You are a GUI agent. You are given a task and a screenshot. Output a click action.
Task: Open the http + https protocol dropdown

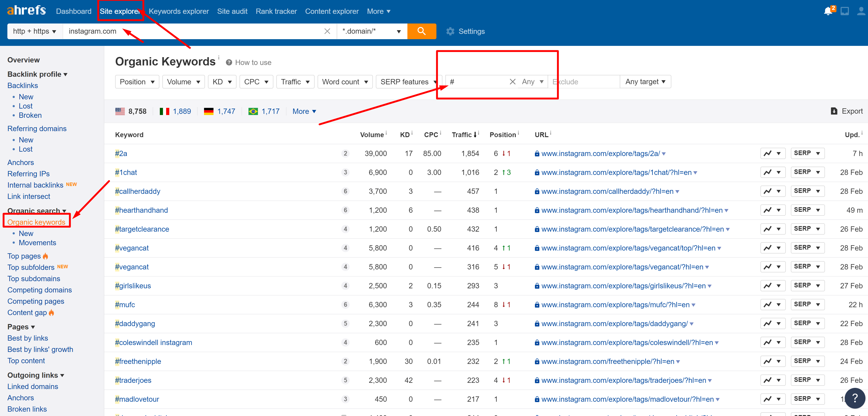pyautogui.click(x=35, y=31)
